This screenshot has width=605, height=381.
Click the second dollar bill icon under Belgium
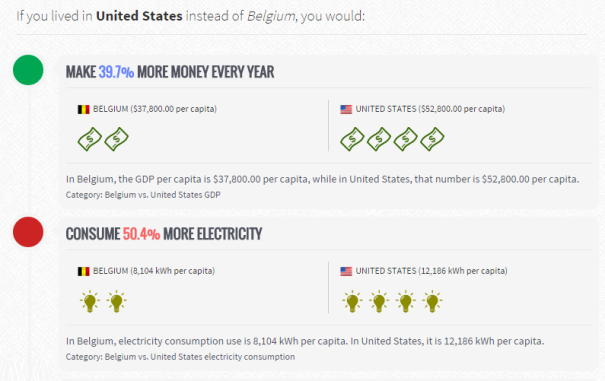point(117,139)
